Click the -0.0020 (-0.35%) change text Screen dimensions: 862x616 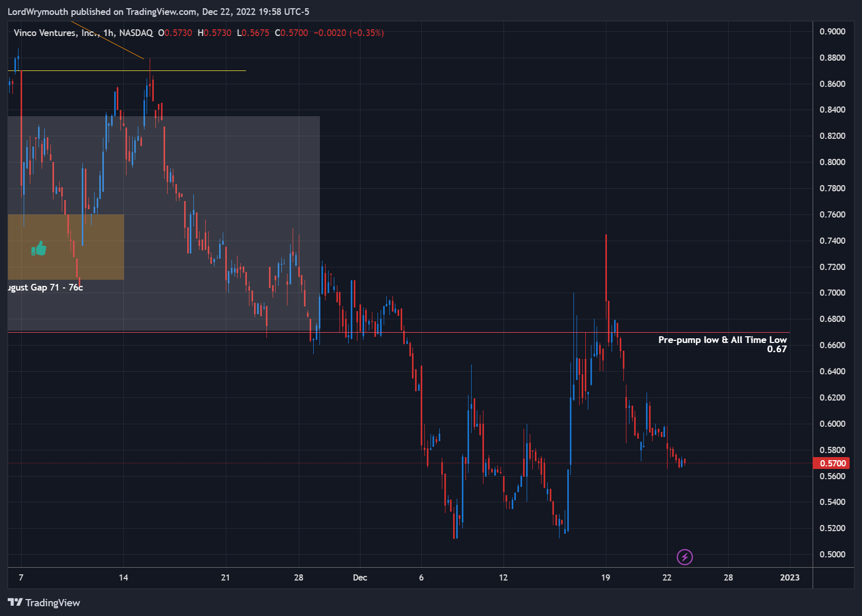click(349, 33)
